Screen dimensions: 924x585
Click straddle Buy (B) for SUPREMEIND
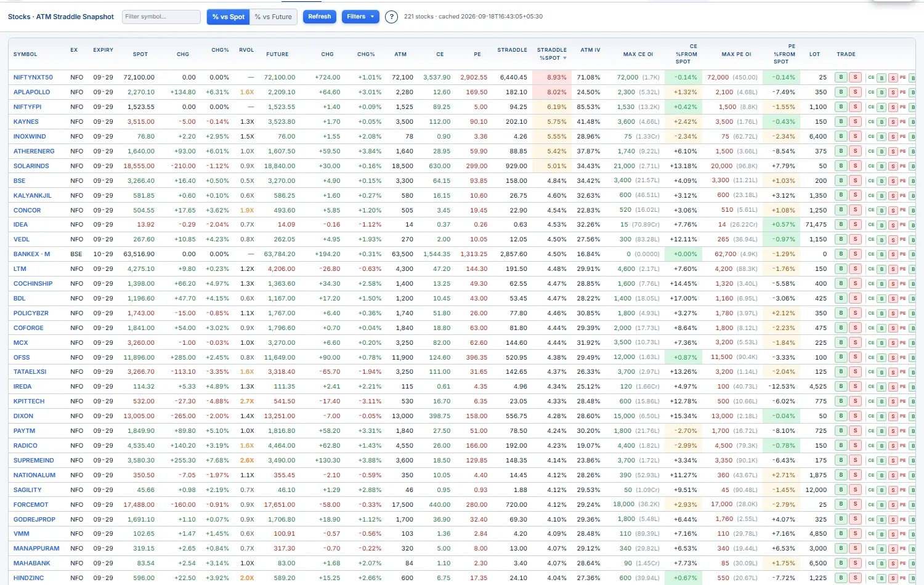point(841,460)
